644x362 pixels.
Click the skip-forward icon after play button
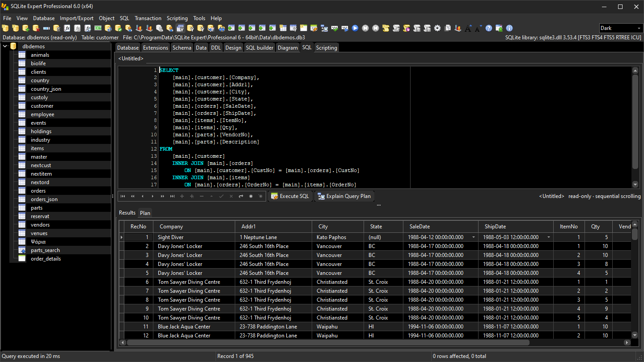(x=365, y=28)
